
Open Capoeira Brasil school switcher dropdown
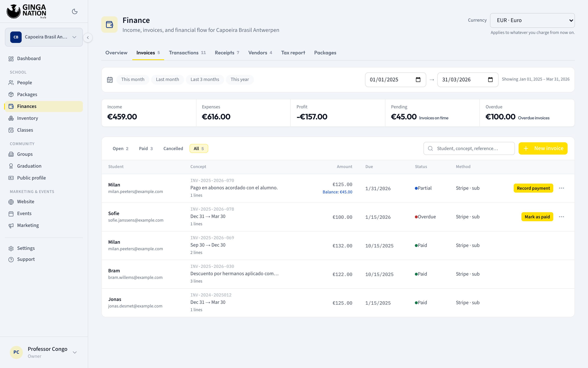(x=44, y=37)
